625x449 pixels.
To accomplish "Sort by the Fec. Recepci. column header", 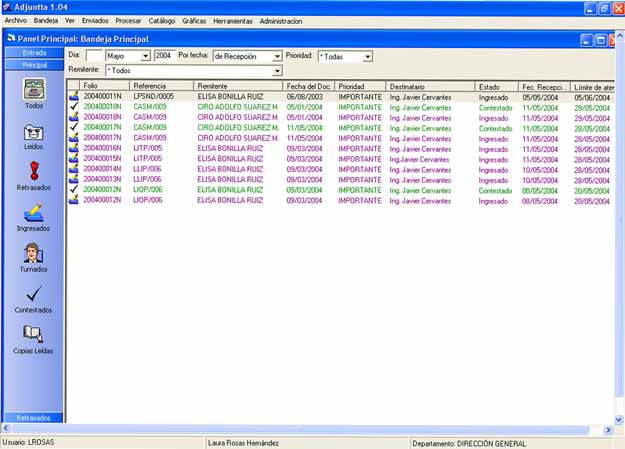I will [x=544, y=87].
